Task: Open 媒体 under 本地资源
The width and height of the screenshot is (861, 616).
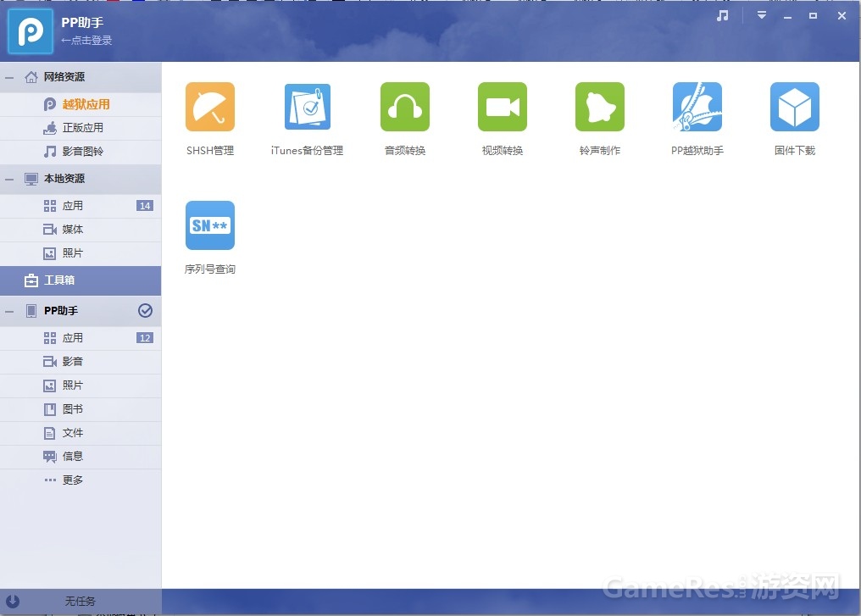Action: coord(81,230)
